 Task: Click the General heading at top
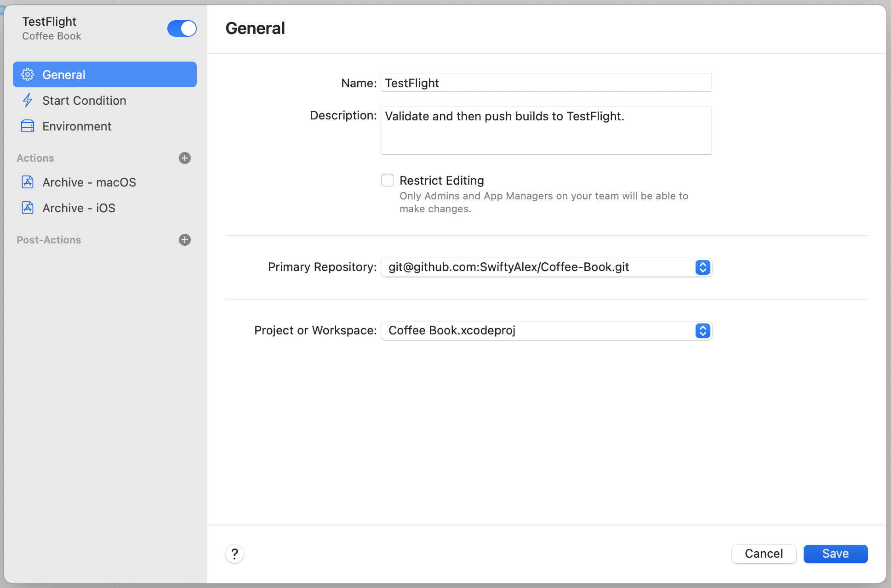[x=255, y=28]
